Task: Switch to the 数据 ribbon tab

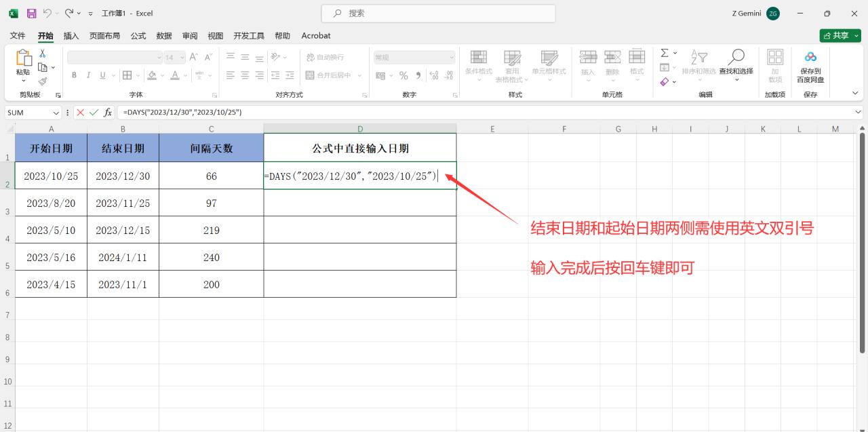Action: click(x=164, y=35)
